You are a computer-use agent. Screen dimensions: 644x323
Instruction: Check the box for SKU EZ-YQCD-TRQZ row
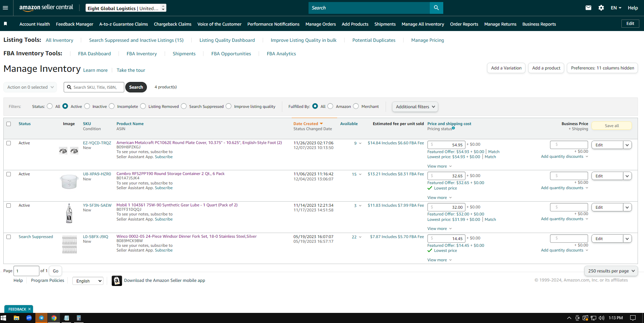pyautogui.click(x=9, y=143)
